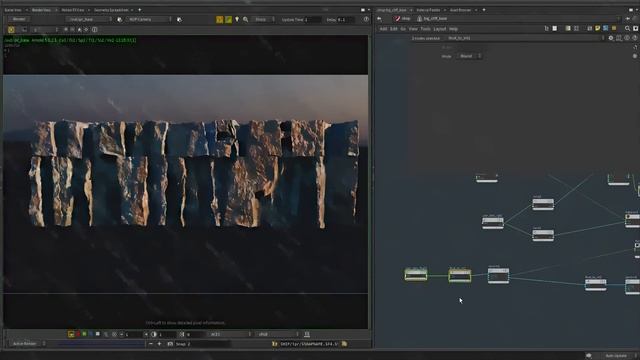Image resolution: width=640 pixels, height=360 pixels.
Task: Click the yellow sticky note icon
Action: click(x=598, y=28)
